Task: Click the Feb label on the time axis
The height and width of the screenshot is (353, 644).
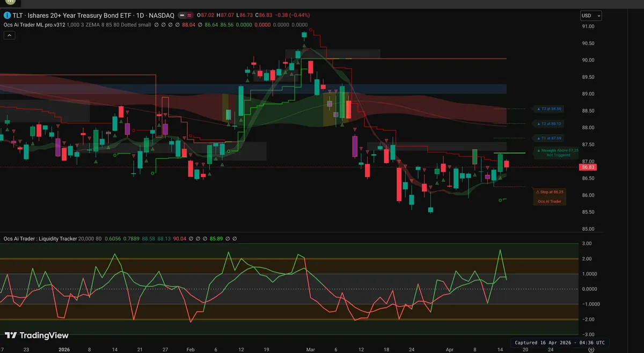Action: [x=191, y=349]
